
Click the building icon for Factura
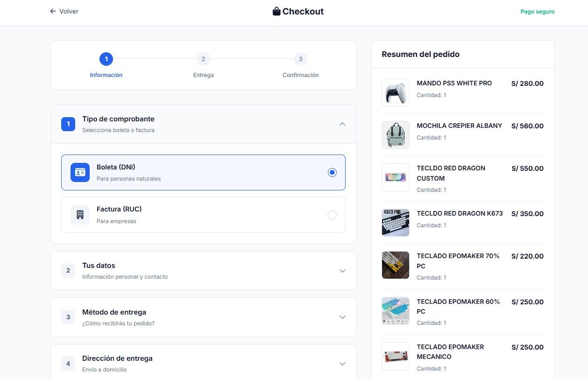pyautogui.click(x=80, y=215)
